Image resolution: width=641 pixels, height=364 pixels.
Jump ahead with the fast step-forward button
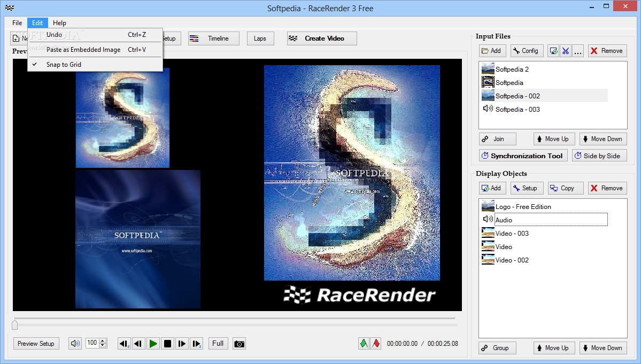coord(197,344)
